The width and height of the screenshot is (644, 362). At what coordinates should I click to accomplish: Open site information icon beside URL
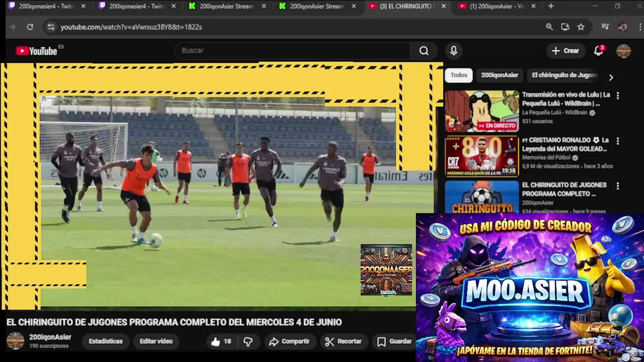click(50, 27)
